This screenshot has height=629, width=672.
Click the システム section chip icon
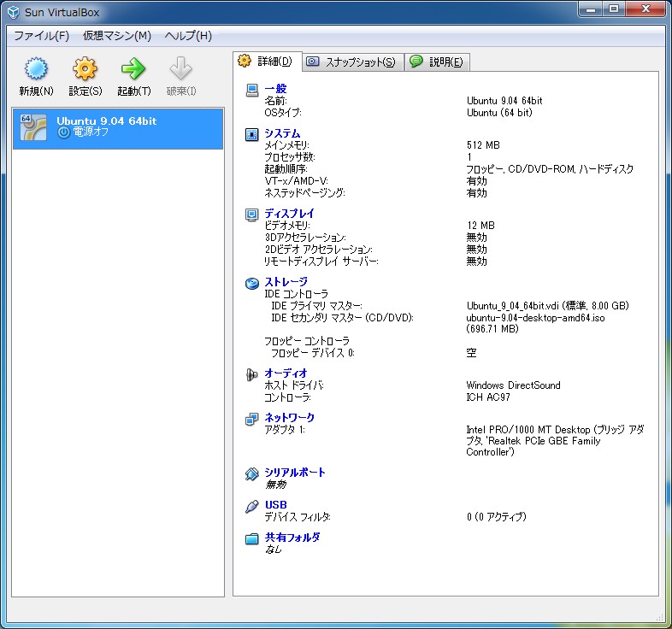pos(252,134)
